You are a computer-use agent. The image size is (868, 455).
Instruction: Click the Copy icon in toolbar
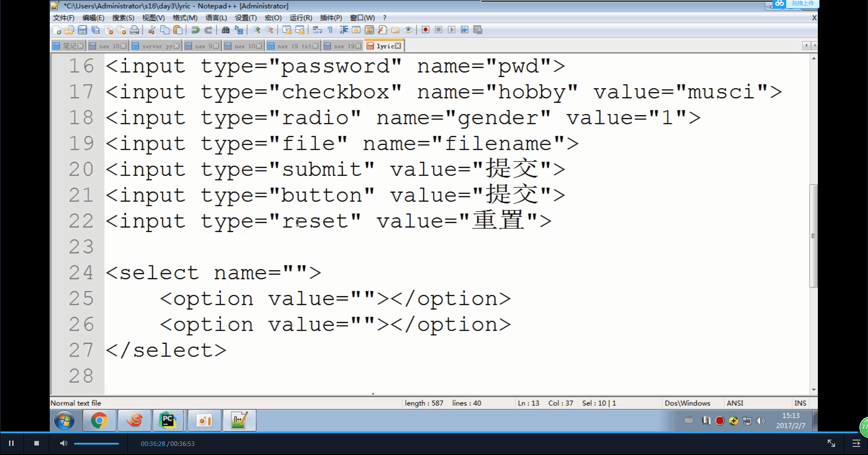pyautogui.click(x=165, y=30)
